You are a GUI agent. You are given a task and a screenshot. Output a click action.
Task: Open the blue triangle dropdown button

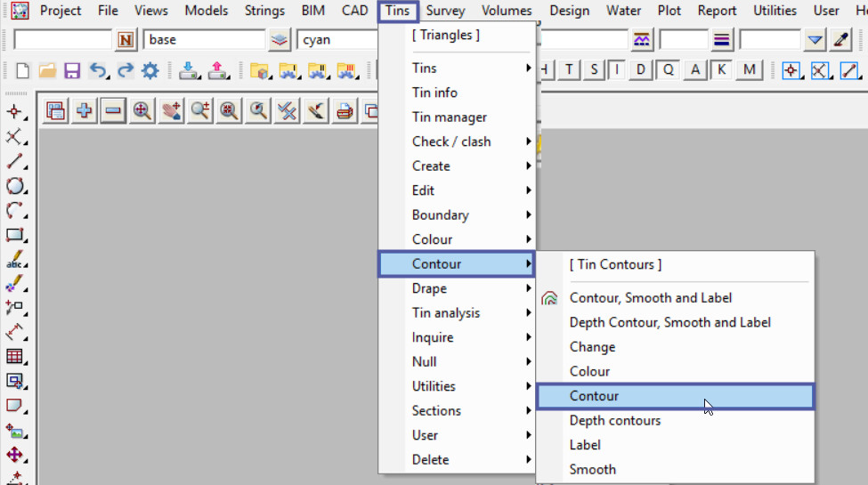click(815, 40)
